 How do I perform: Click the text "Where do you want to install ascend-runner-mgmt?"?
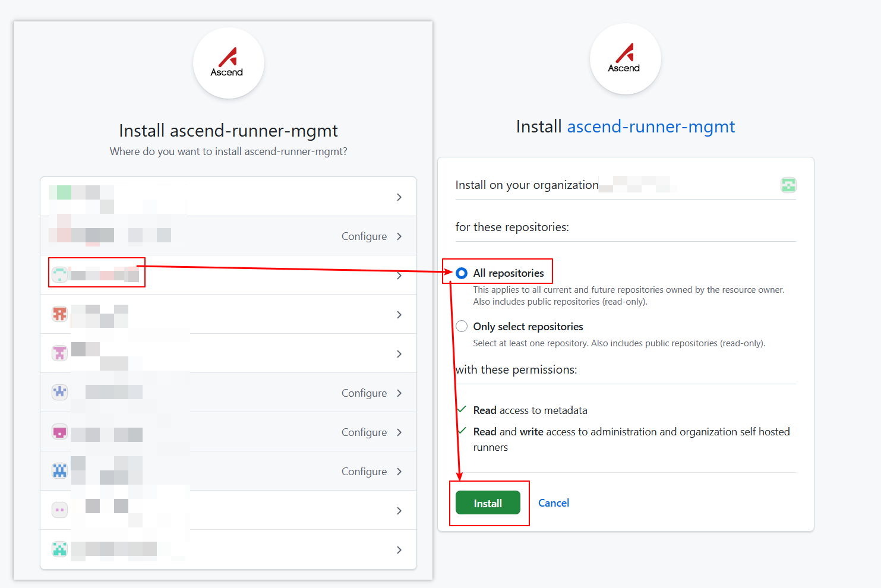[229, 151]
